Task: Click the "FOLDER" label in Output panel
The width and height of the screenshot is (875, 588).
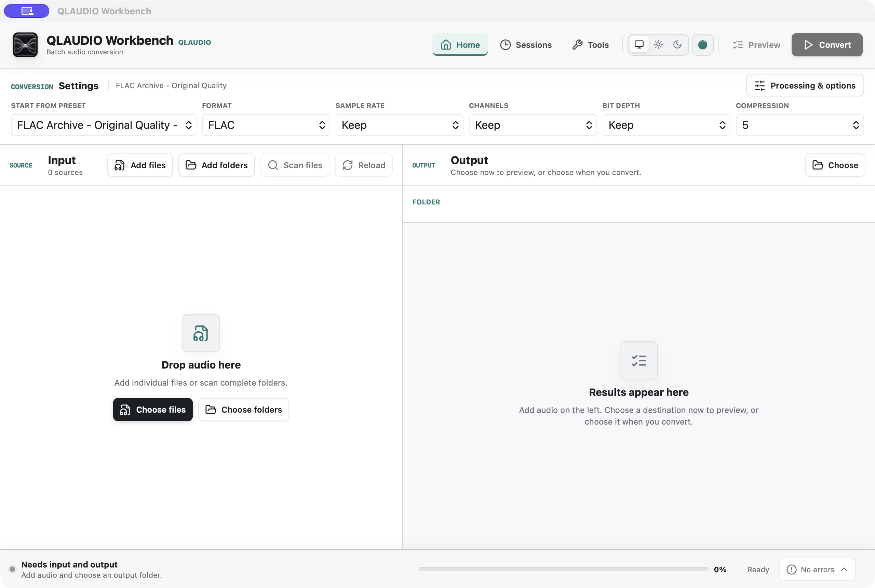Action: 426,202
